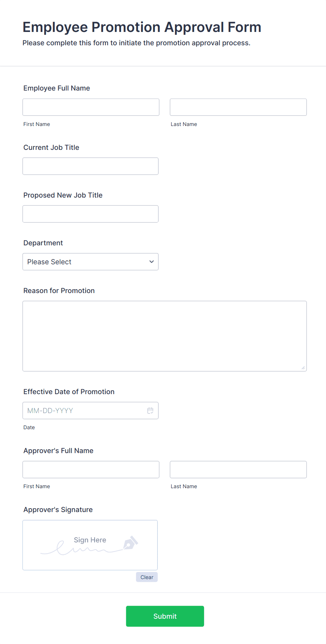The image size is (326, 644).
Task: Click the chevron on the Department dropdown
Action: 151,261
